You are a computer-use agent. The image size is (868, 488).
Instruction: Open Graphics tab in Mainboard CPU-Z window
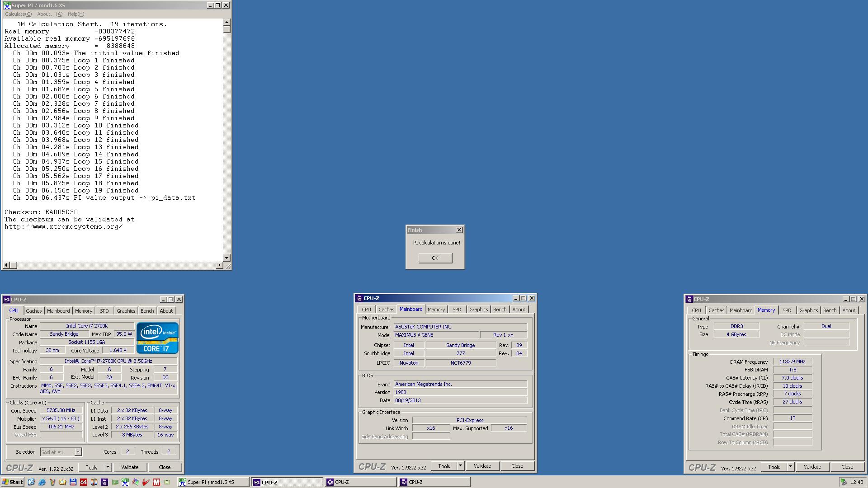point(478,310)
